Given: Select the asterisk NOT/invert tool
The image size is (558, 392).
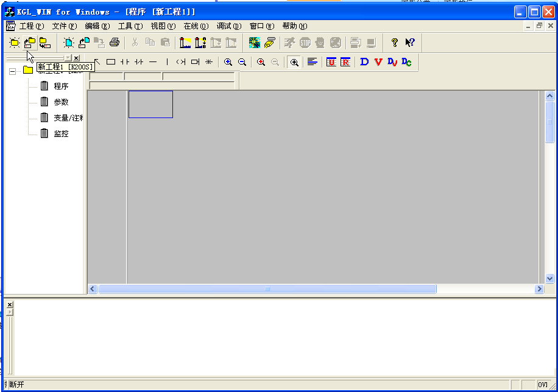Looking at the screenshot, I should coord(209,62).
